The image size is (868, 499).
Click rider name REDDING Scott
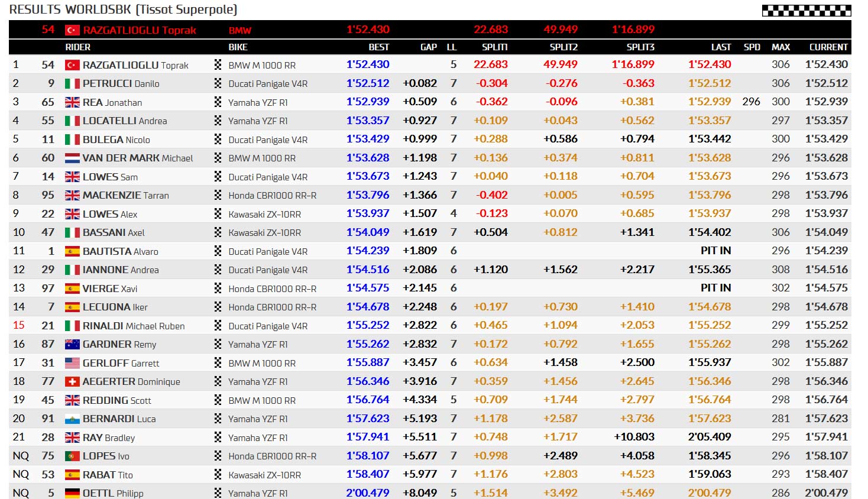pos(117,400)
